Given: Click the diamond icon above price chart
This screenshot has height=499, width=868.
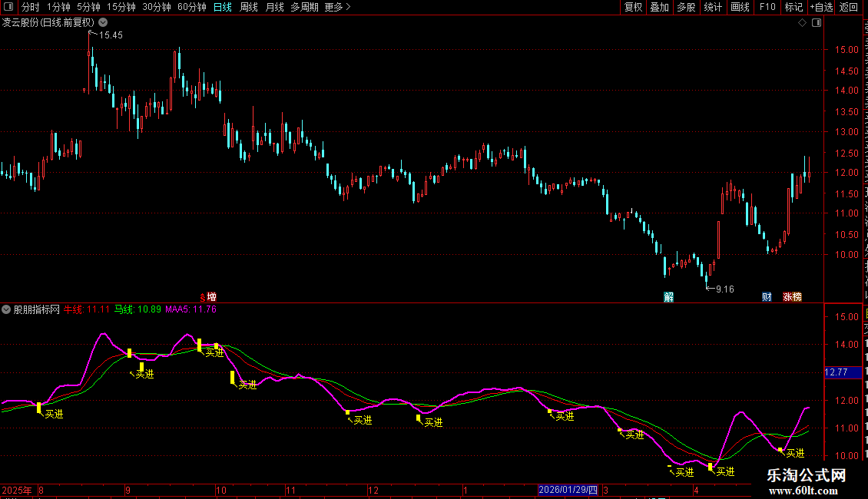Looking at the screenshot, I should coord(802,23).
